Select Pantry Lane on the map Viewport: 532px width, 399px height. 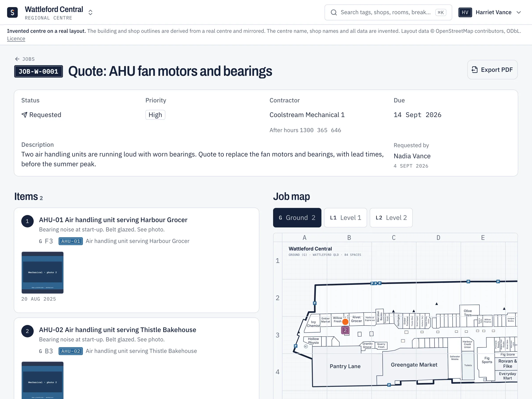[345, 366]
